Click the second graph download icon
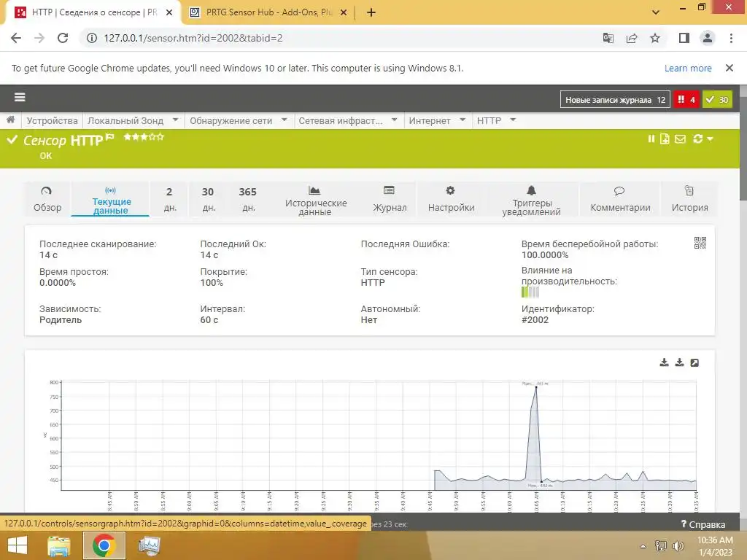747x560 pixels. [679, 363]
